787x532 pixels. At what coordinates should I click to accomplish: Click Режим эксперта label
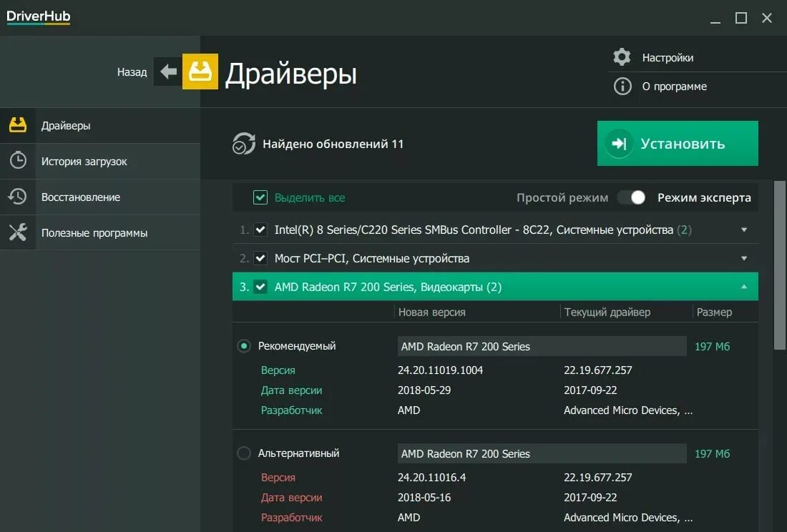pos(704,197)
